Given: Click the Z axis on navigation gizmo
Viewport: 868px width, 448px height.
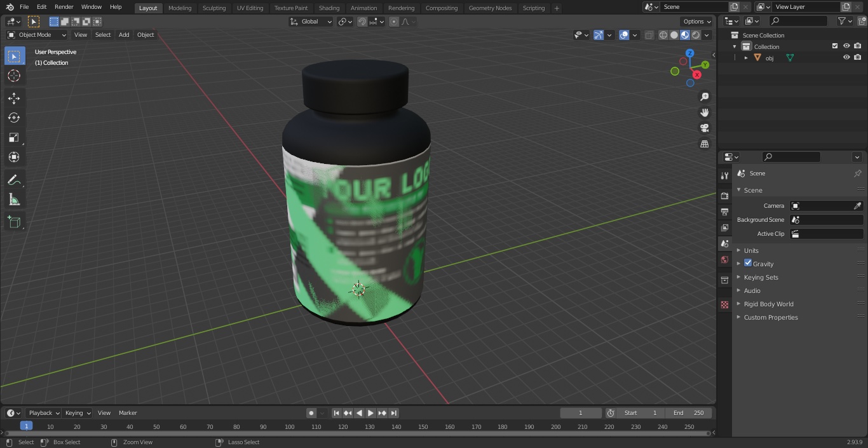Looking at the screenshot, I should click(x=689, y=53).
